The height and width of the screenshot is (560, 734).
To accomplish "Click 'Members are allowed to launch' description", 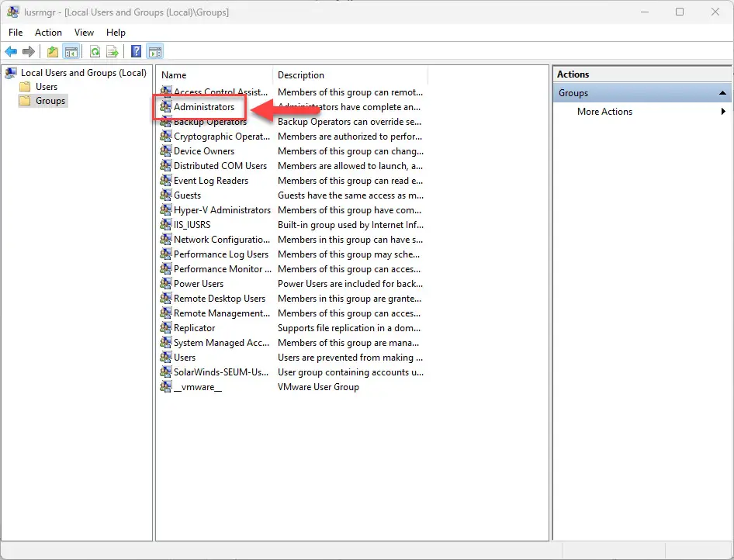I will click(350, 166).
